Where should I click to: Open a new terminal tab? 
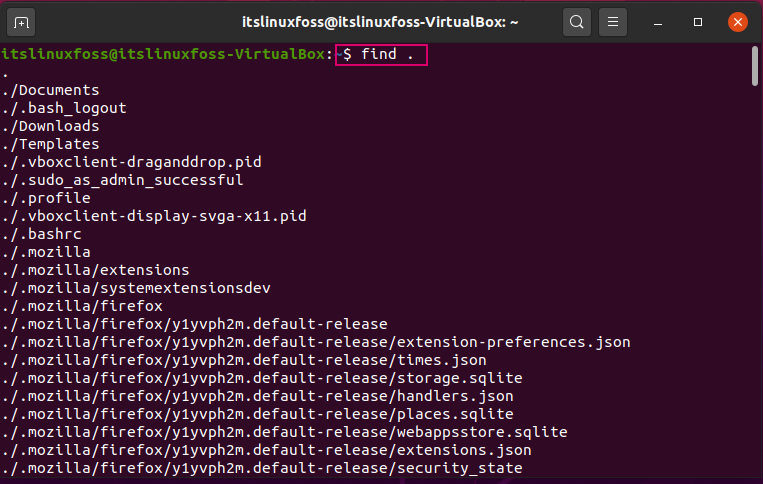point(21,22)
